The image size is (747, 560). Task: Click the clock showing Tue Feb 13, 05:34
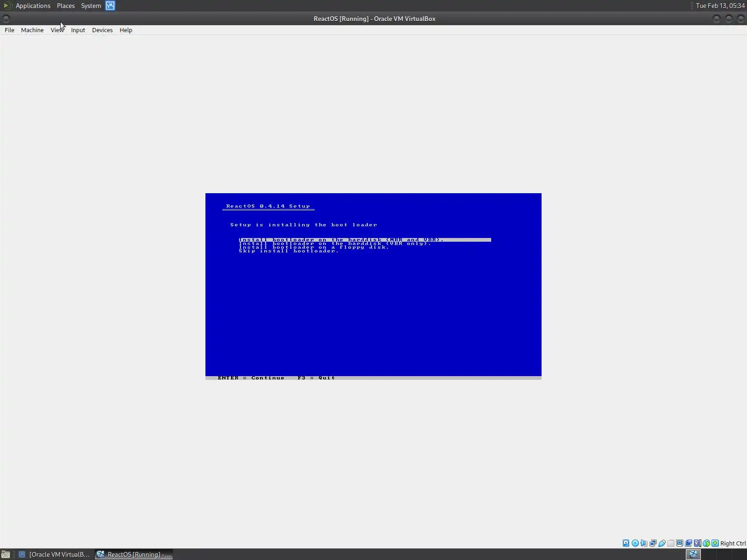pos(720,6)
